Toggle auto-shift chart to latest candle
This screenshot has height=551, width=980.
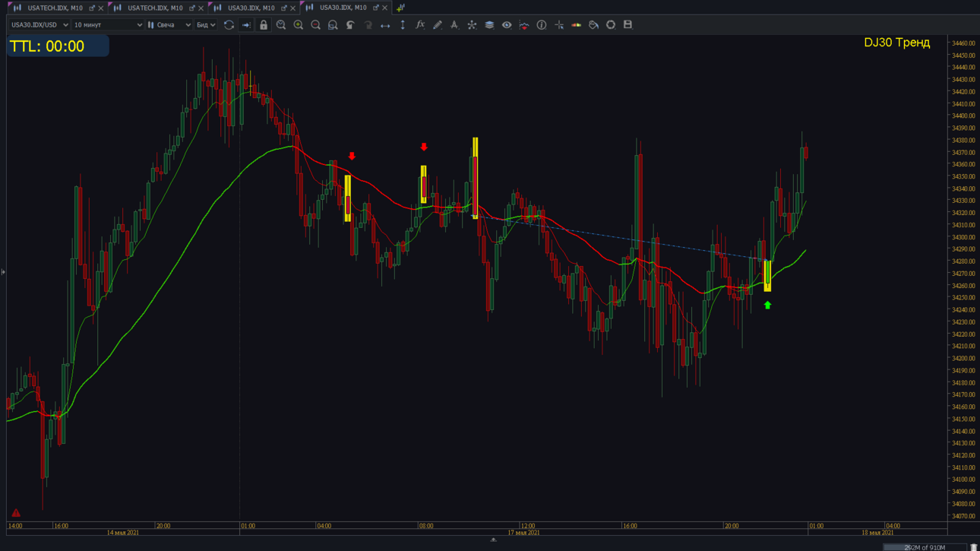click(246, 25)
